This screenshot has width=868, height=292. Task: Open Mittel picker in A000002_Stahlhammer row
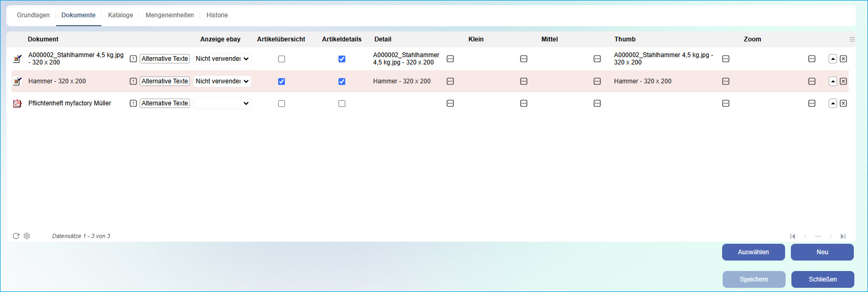click(x=597, y=59)
